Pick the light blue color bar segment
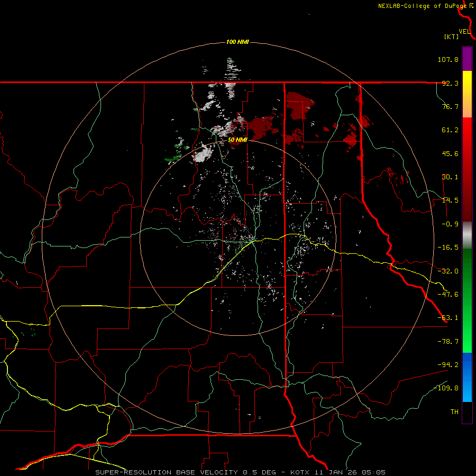 (x=467, y=390)
